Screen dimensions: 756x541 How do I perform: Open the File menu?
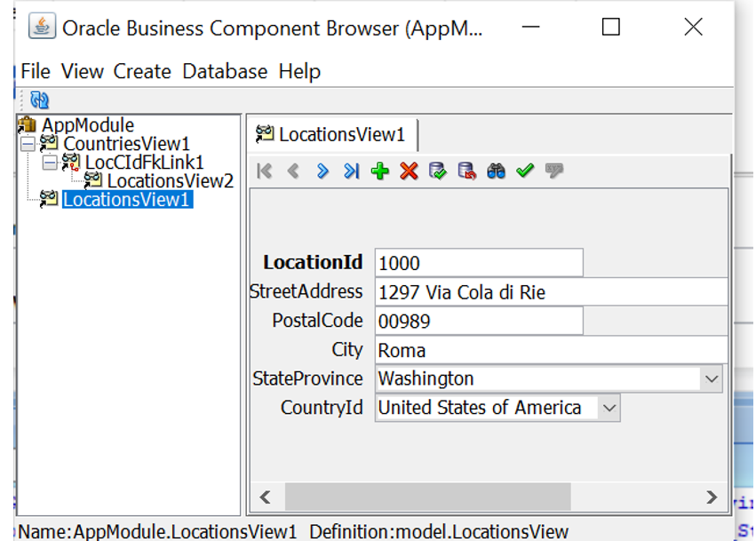[36, 71]
